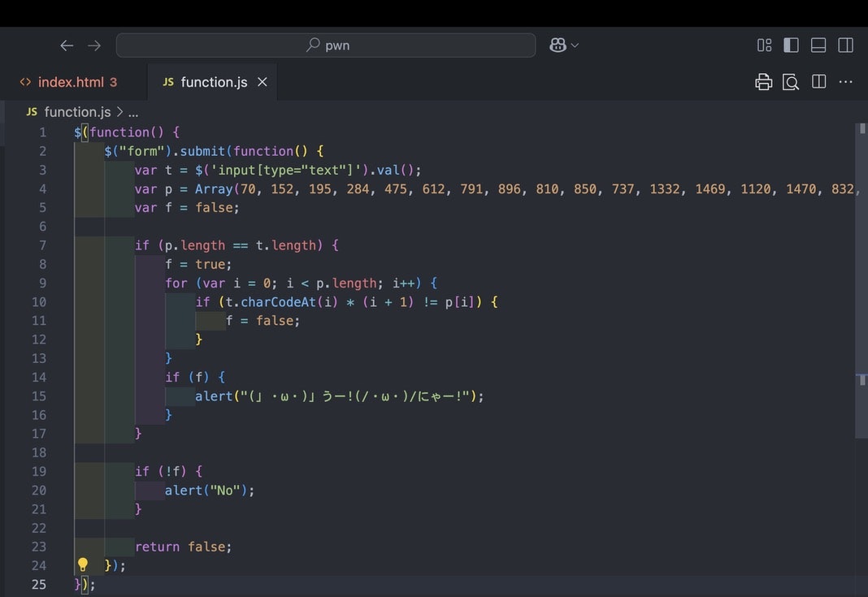Expand the Copilot dropdown chevron

coord(575,45)
